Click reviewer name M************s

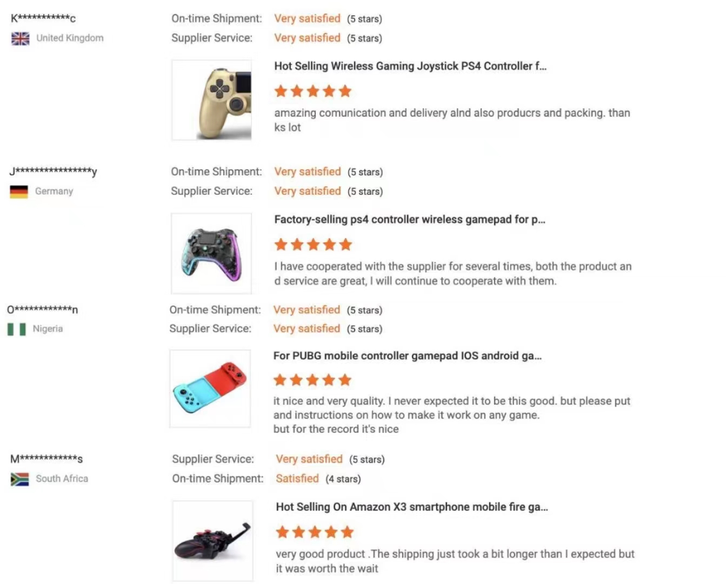[x=46, y=459]
